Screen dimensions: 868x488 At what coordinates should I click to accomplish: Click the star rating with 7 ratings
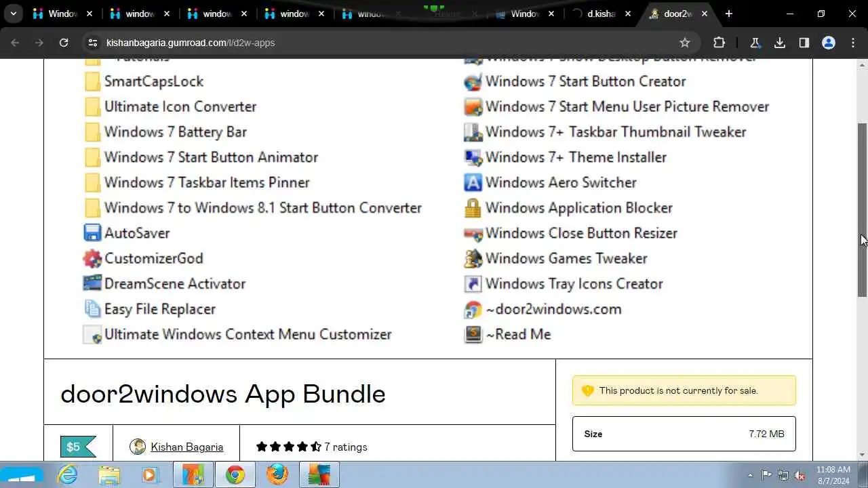pyautogui.click(x=311, y=447)
